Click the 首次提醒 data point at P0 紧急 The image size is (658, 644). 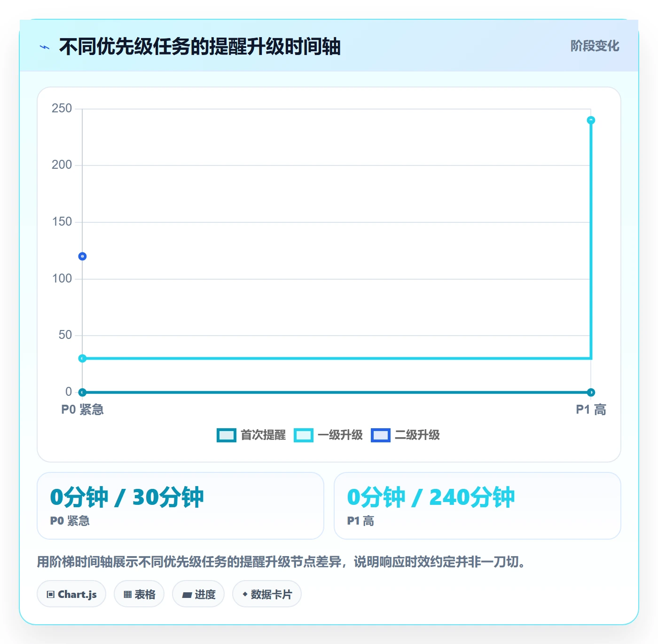point(82,392)
